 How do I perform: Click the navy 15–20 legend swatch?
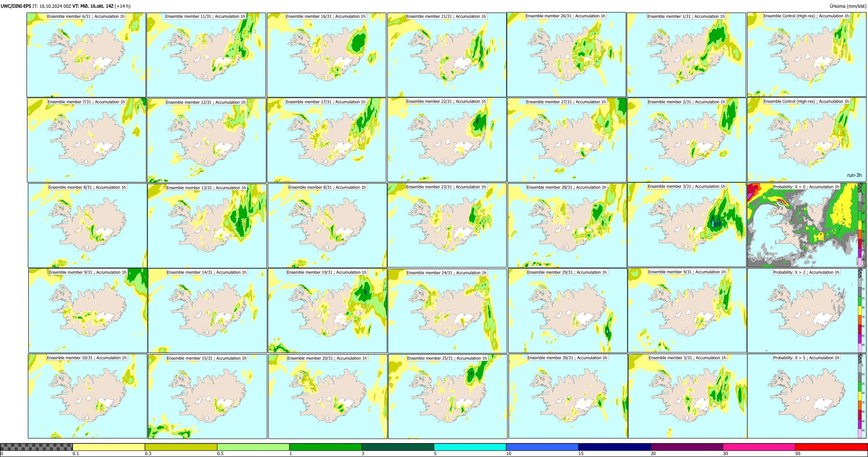614,447
